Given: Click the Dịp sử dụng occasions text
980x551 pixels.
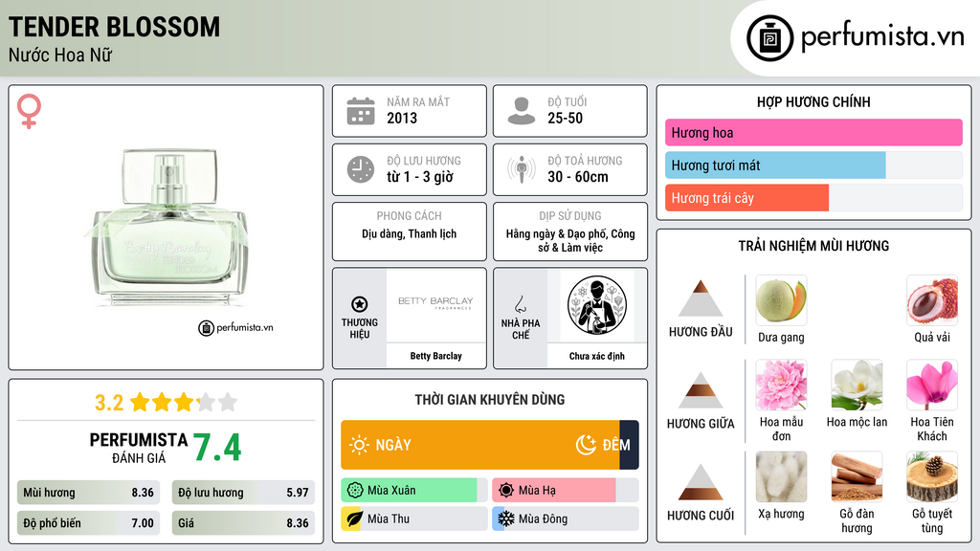Looking at the screenshot, I should coord(570,240).
